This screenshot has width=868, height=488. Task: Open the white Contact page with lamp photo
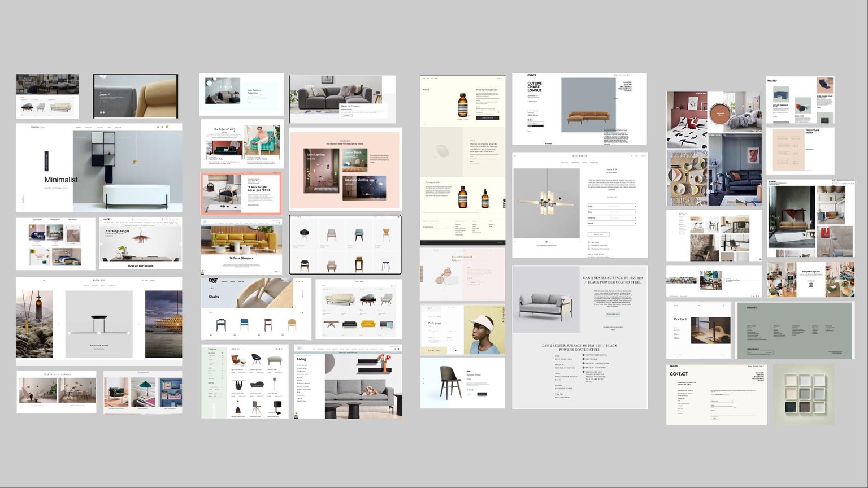pyautogui.click(x=698, y=330)
